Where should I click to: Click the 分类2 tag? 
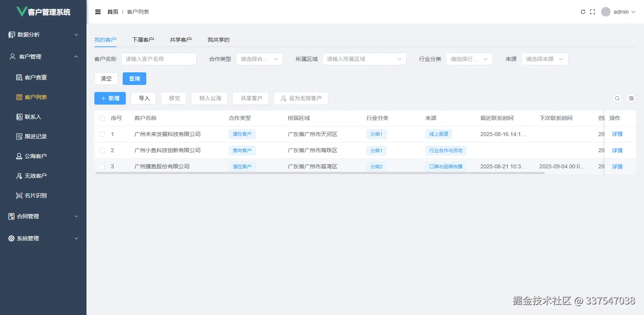[x=376, y=167]
